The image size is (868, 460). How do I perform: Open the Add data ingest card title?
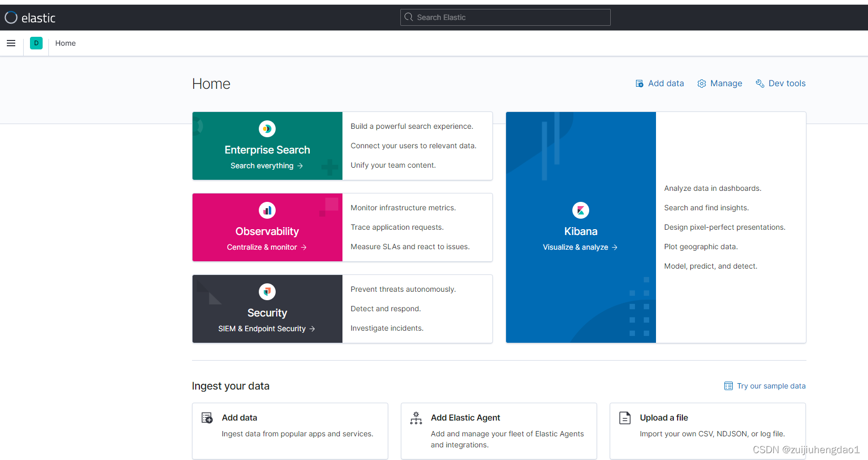coord(239,417)
